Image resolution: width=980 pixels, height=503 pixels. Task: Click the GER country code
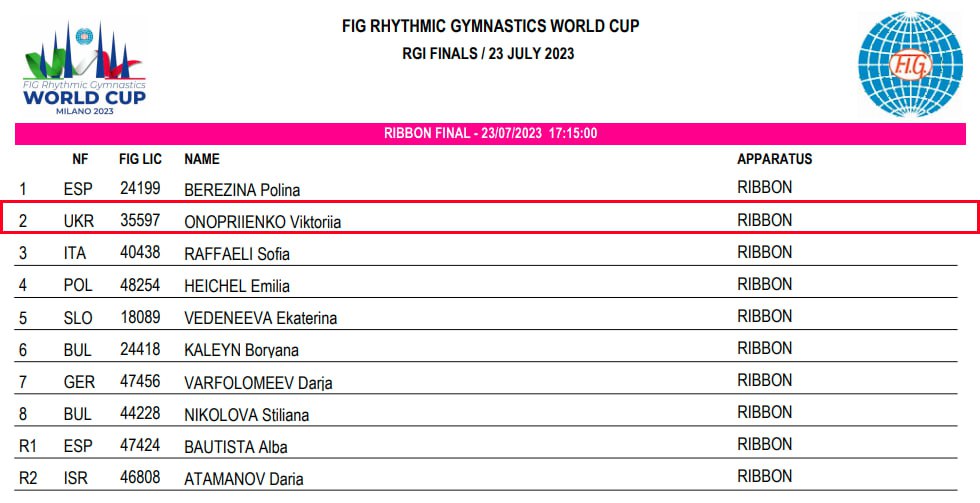pyautogui.click(x=79, y=382)
